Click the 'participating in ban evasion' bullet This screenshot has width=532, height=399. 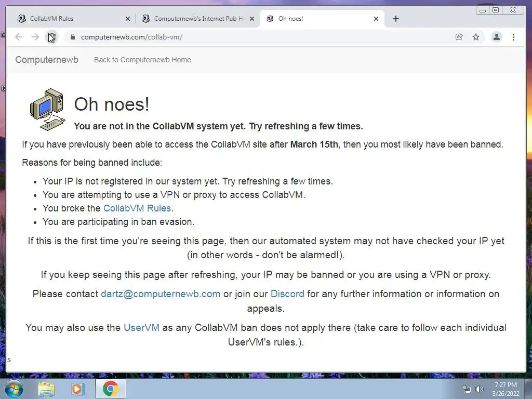click(118, 221)
